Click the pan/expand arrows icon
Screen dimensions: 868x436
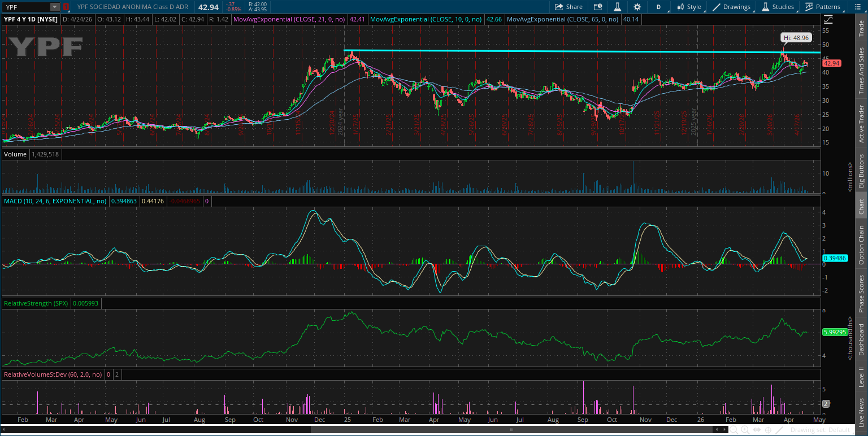(x=758, y=430)
